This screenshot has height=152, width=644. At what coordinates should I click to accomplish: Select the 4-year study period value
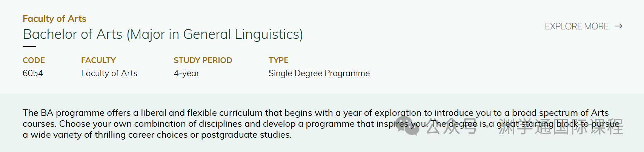186,73
